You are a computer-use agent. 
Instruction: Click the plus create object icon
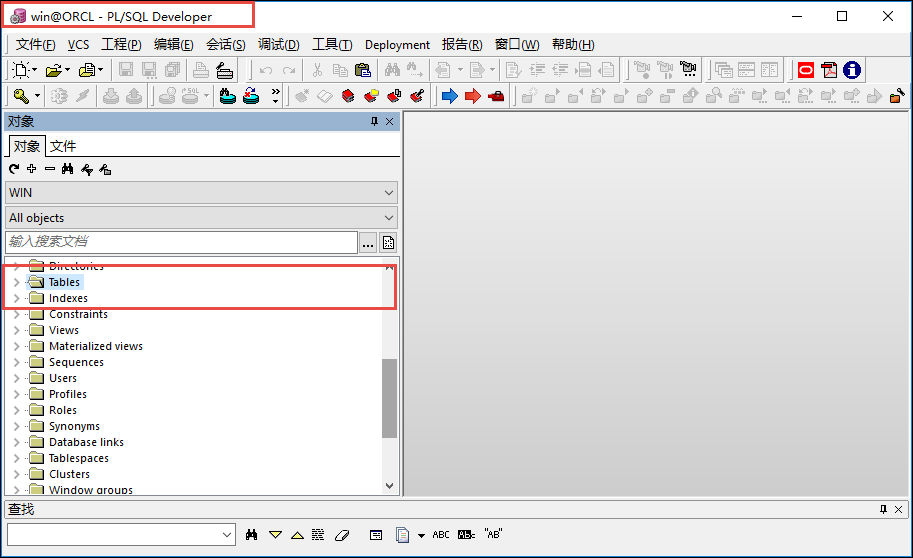tap(31, 168)
